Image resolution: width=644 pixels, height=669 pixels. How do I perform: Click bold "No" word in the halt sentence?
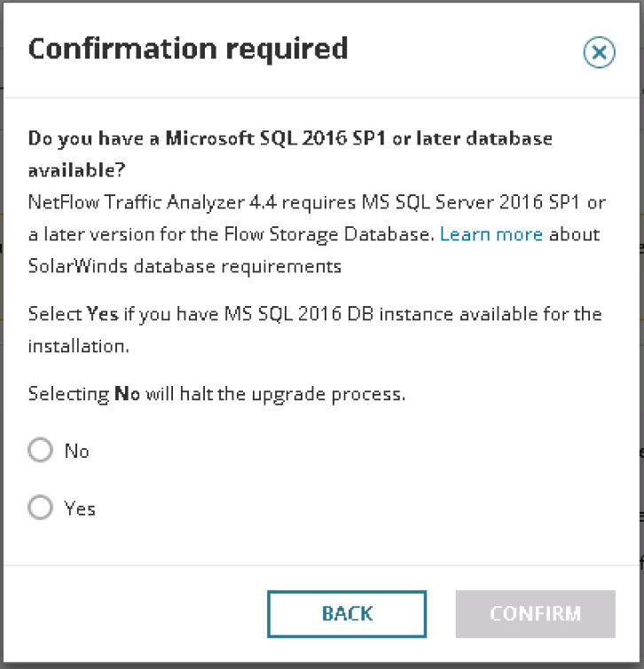click(x=128, y=394)
